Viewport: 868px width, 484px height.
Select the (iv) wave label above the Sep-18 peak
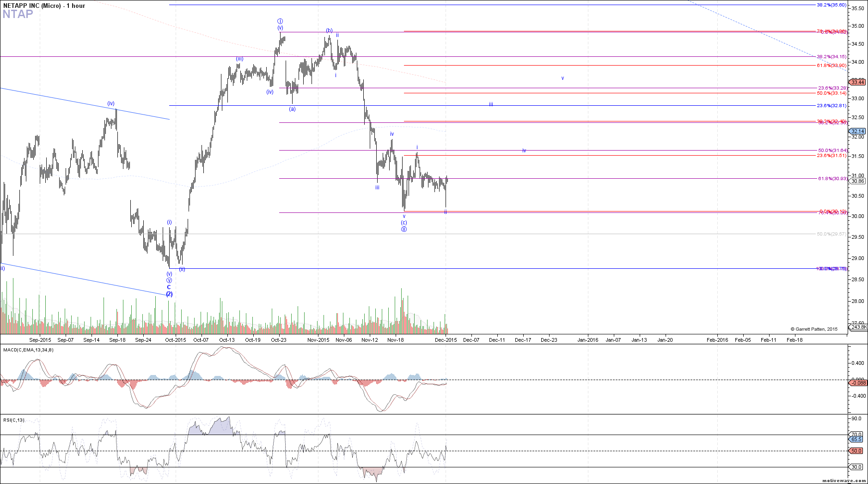pyautogui.click(x=111, y=103)
